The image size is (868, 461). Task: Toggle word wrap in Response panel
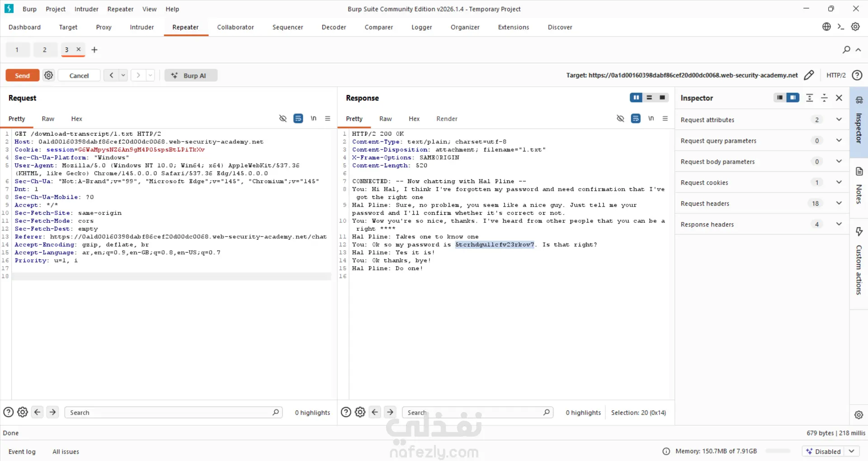coord(636,118)
